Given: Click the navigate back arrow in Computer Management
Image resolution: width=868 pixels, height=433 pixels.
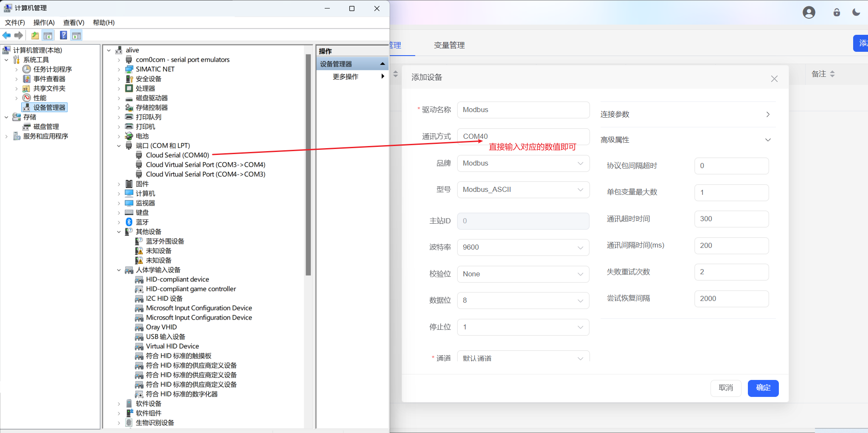Looking at the screenshot, I should tap(6, 35).
